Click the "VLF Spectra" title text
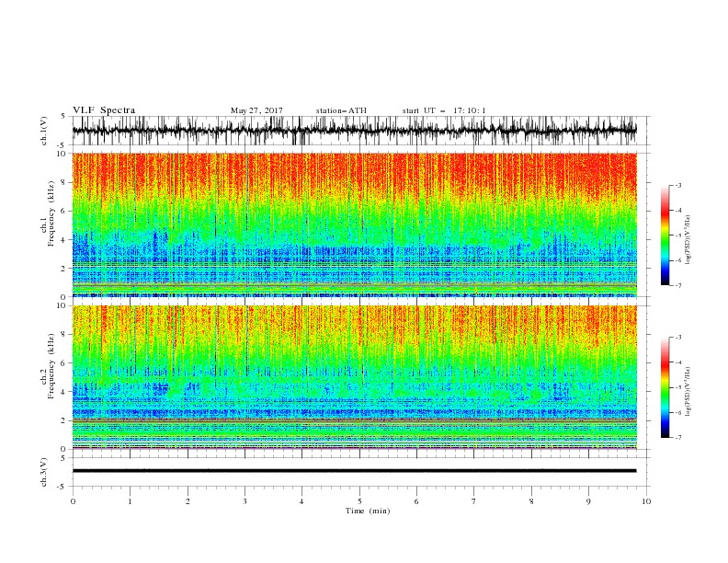 (x=104, y=110)
